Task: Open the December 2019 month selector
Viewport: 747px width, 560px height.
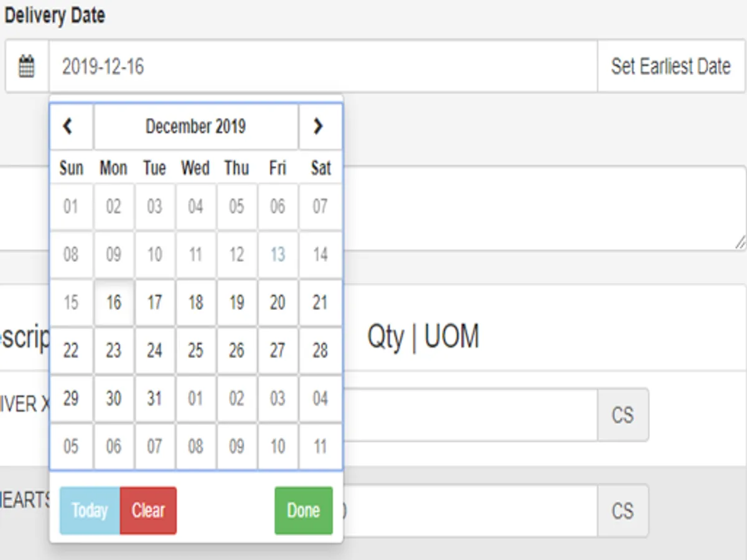Action: point(195,126)
